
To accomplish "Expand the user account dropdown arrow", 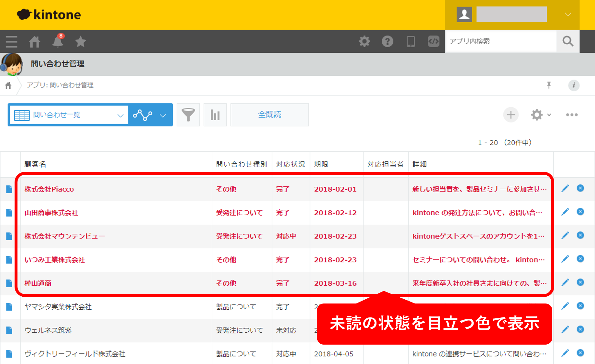I will click(568, 15).
